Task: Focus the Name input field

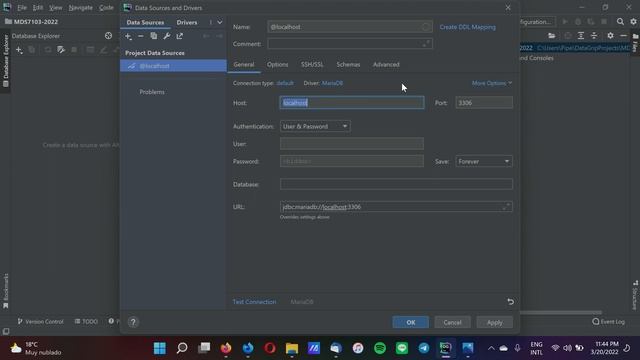Action: click(350, 27)
